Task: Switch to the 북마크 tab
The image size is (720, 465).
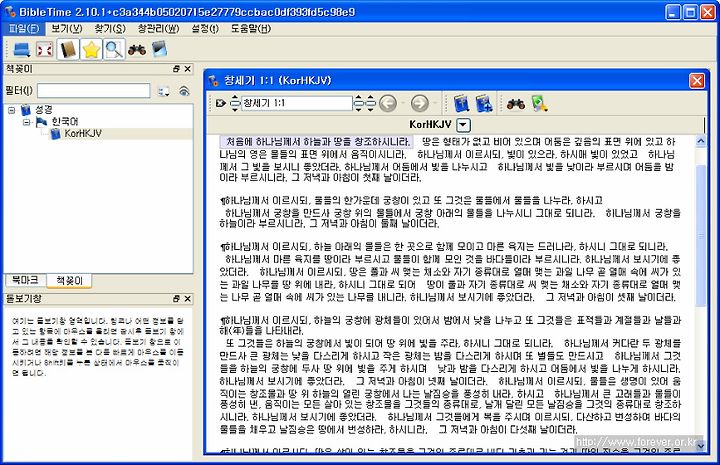Action: [25, 280]
